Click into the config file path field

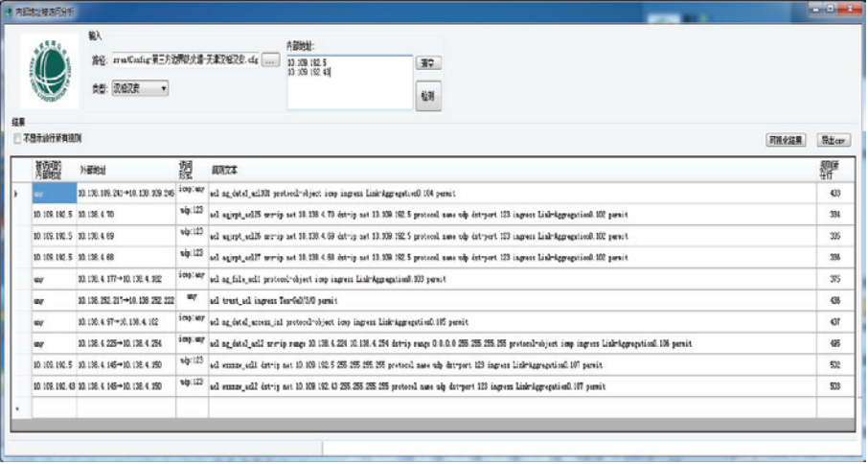coord(185,59)
